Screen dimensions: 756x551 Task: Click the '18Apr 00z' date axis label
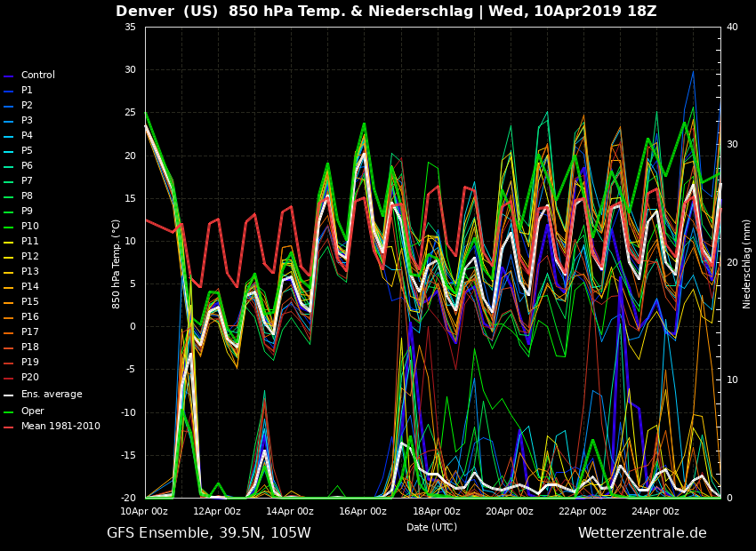click(437, 512)
